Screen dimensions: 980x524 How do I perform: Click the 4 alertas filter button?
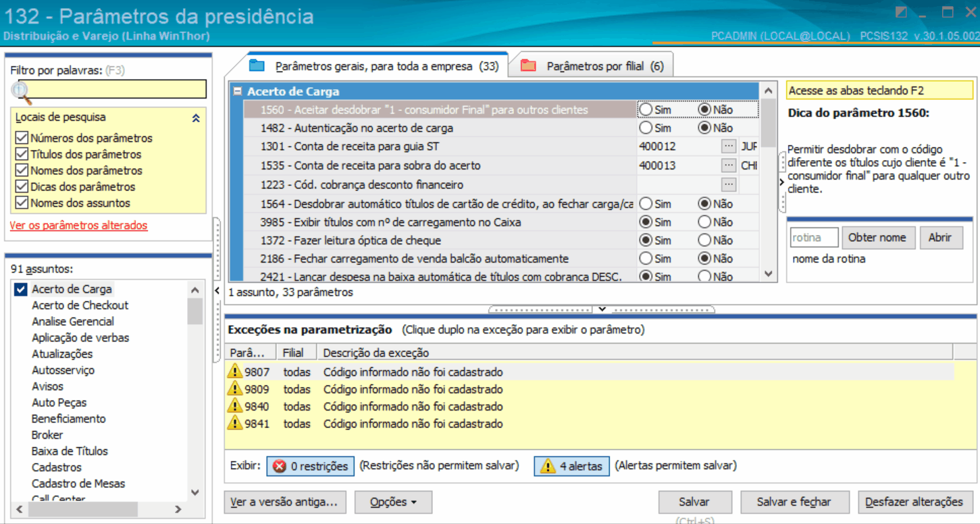(572, 466)
